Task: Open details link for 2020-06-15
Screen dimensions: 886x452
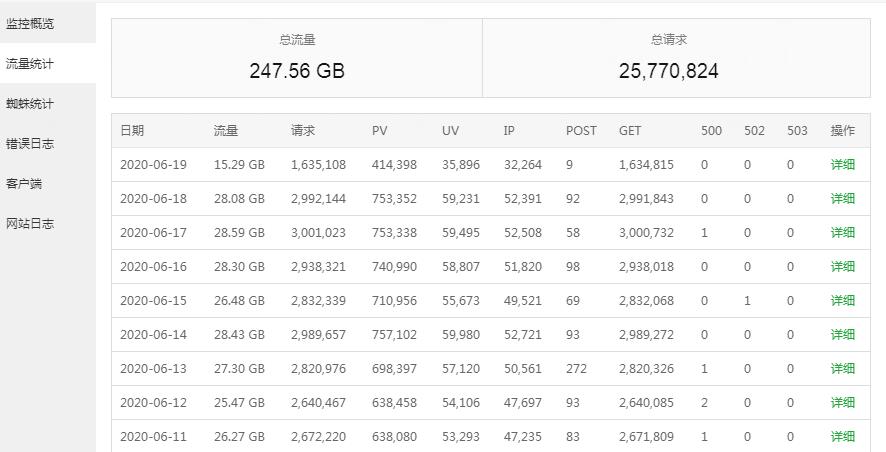Action: (842, 301)
